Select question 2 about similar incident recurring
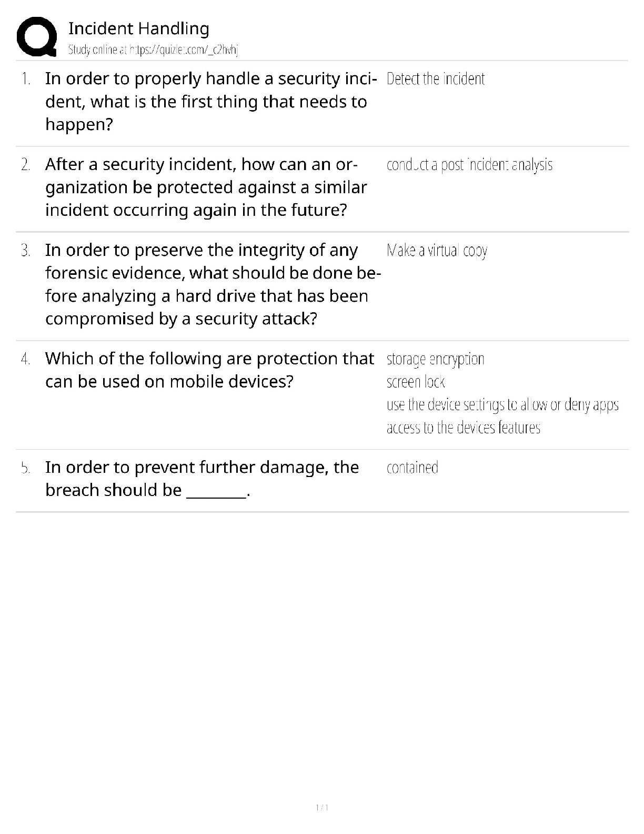Image resolution: width=644 pixels, height=834 pixels. click(206, 187)
